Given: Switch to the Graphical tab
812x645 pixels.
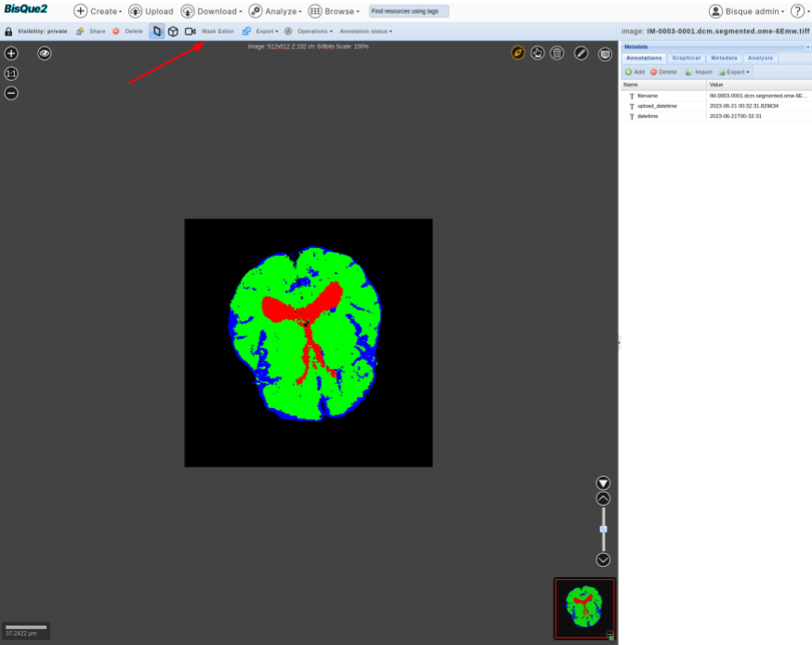Looking at the screenshot, I should click(x=686, y=59).
